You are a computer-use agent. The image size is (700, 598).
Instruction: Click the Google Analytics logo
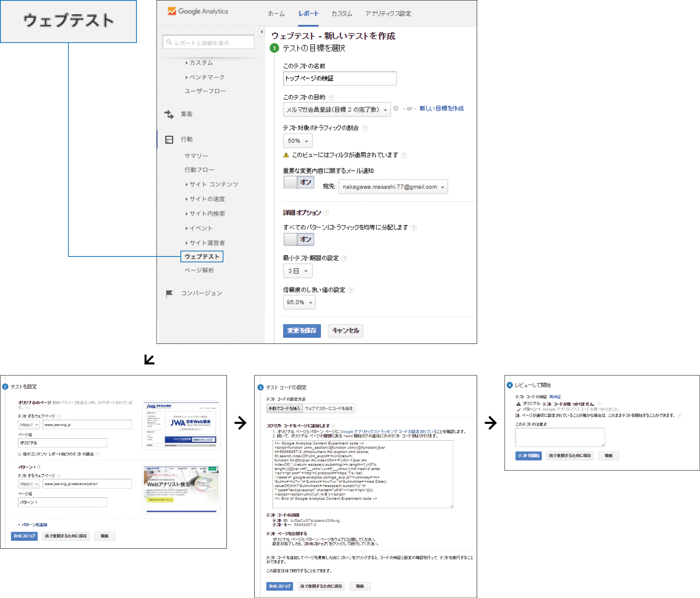click(x=198, y=11)
